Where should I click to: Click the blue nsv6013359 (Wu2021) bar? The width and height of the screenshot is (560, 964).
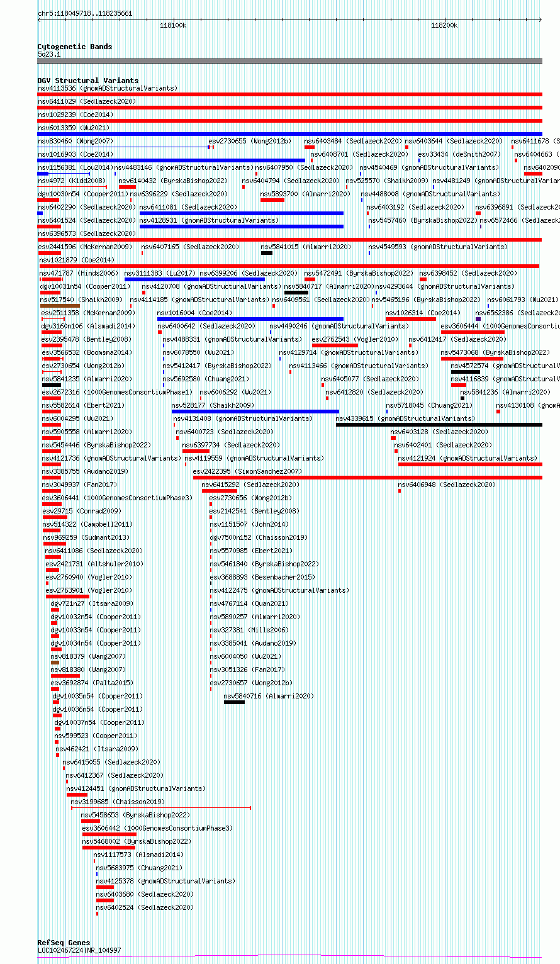[290, 134]
